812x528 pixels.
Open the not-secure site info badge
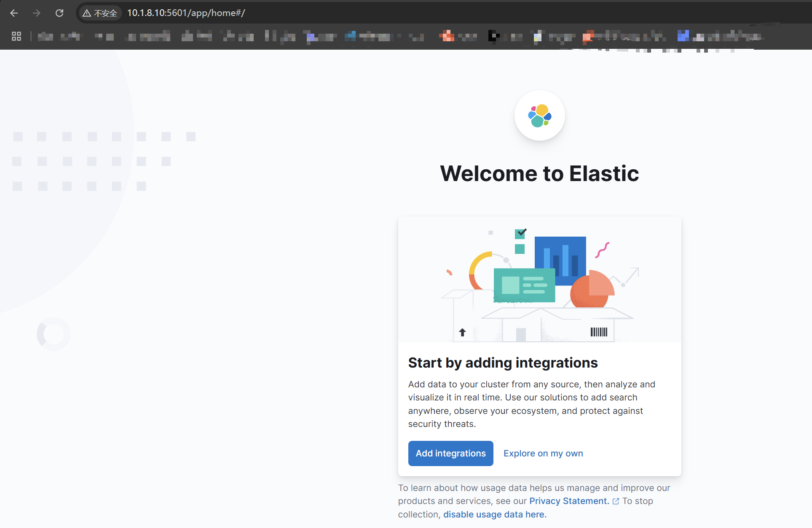point(100,13)
